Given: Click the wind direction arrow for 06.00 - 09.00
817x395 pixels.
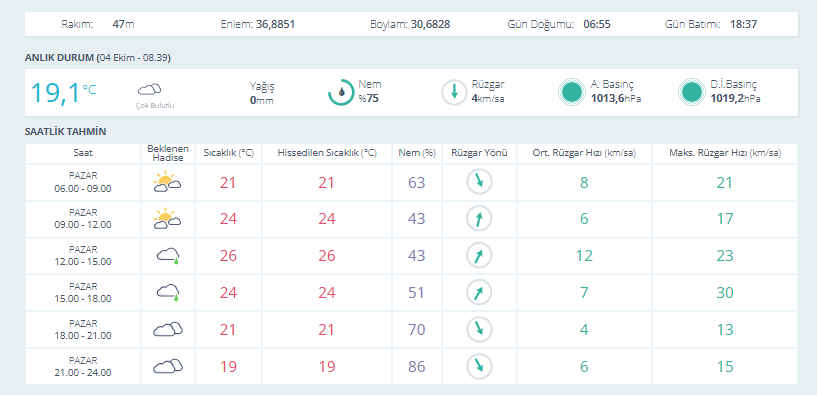Looking at the screenshot, I should pyautogui.click(x=479, y=182).
